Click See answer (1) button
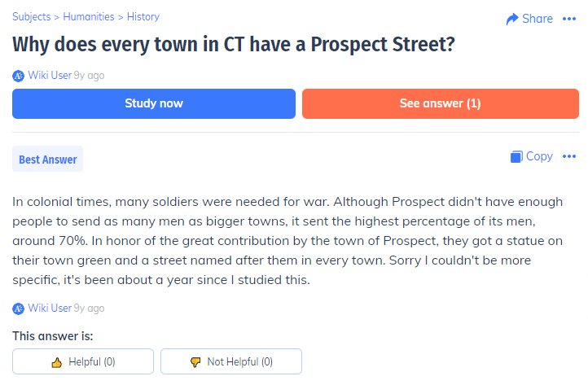 pyautogui.click(x=441, y=103)
